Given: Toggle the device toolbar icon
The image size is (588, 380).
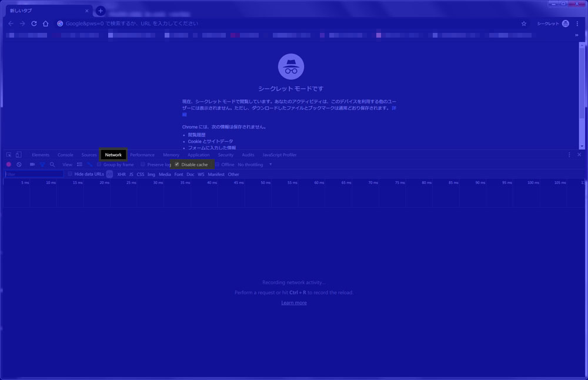Looking at the screenshot, I should pos(18,155).
